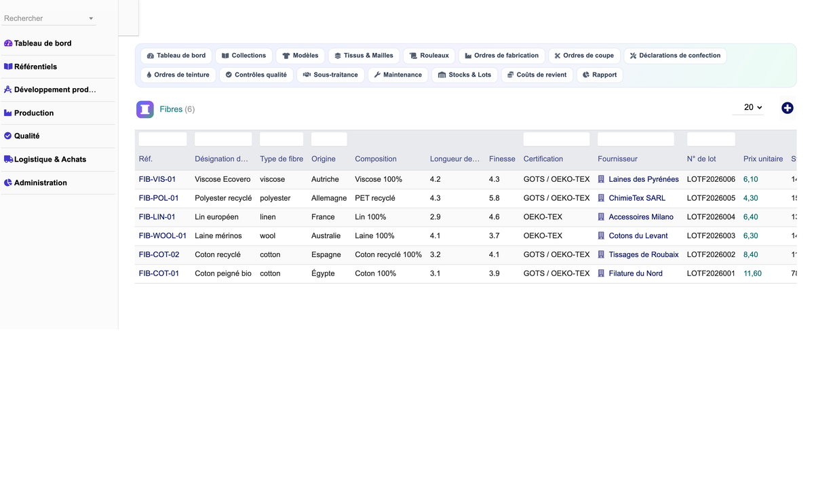Open the Modèles tab

pyautogui.click(x=300, y=56)
